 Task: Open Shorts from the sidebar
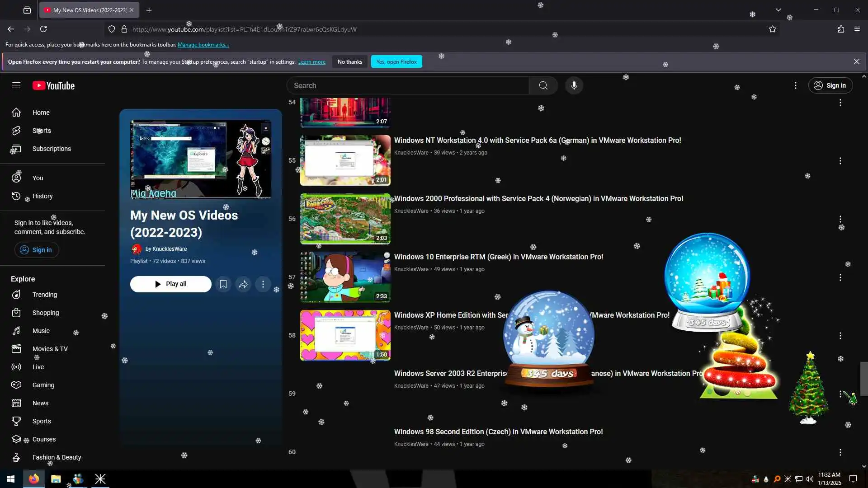(42, 131)
